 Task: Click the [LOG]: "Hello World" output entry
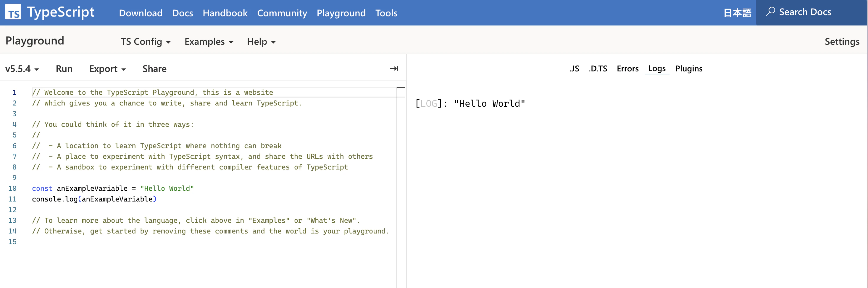(x=470, y=103)
